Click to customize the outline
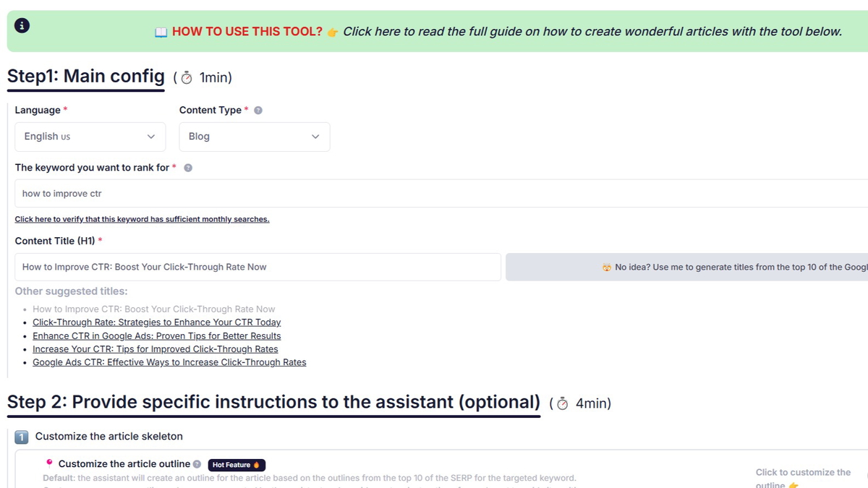The width and height of the screenshot is (868, 488). 803,477
